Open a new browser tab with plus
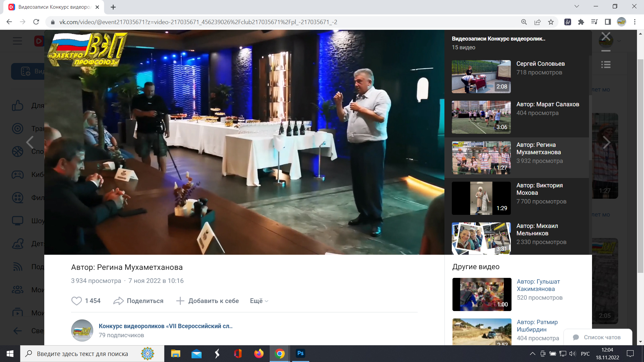 [x=113, y=7]
